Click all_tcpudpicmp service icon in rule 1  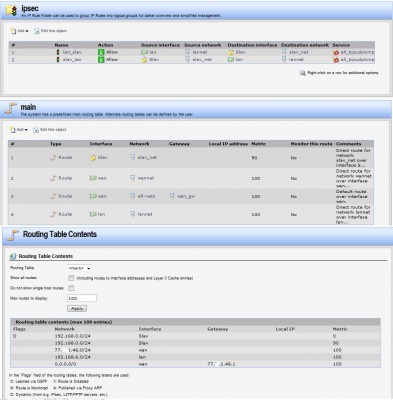[x=336, y=52]
